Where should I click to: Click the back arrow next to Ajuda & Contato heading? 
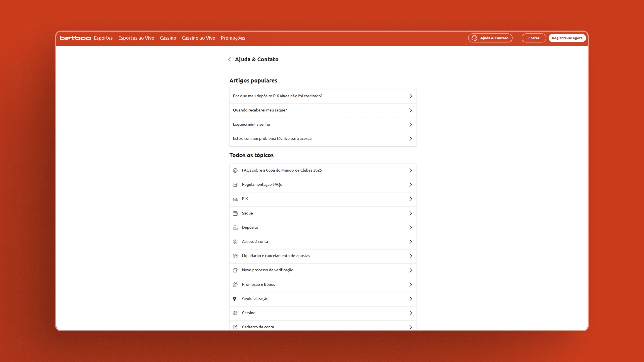(x=230, y=59)
